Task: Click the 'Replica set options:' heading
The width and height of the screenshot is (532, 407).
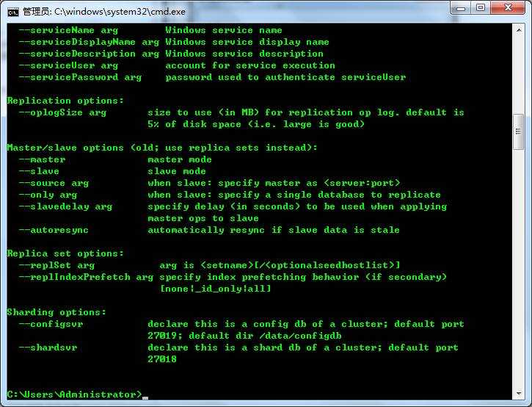Action: [x=65, y=253]
